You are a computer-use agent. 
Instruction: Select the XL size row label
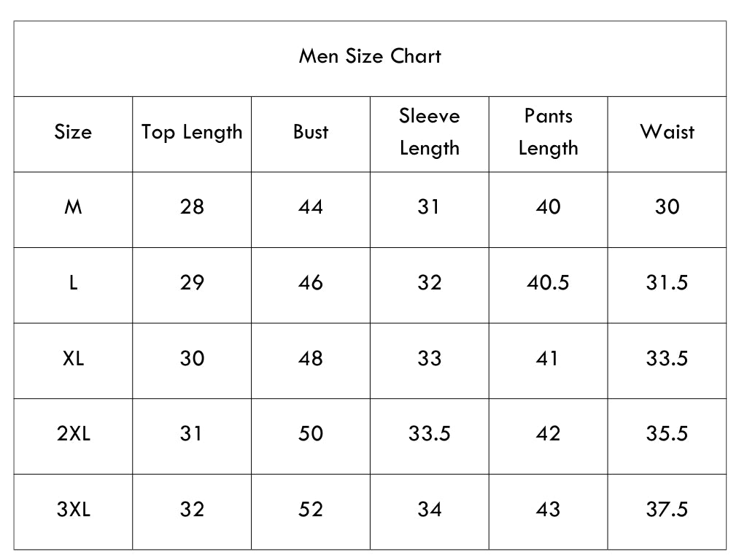point(74,359)
